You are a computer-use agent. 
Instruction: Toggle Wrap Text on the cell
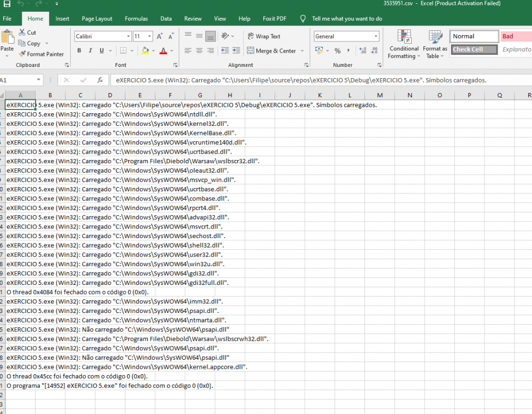(x=264, y=37)
